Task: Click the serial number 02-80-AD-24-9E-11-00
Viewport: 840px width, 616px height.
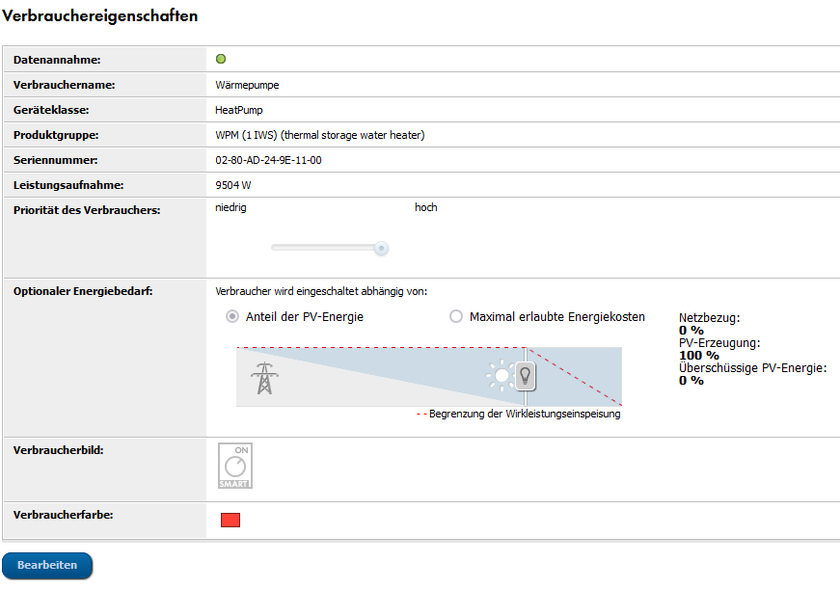Action: (x=268, y=160)
